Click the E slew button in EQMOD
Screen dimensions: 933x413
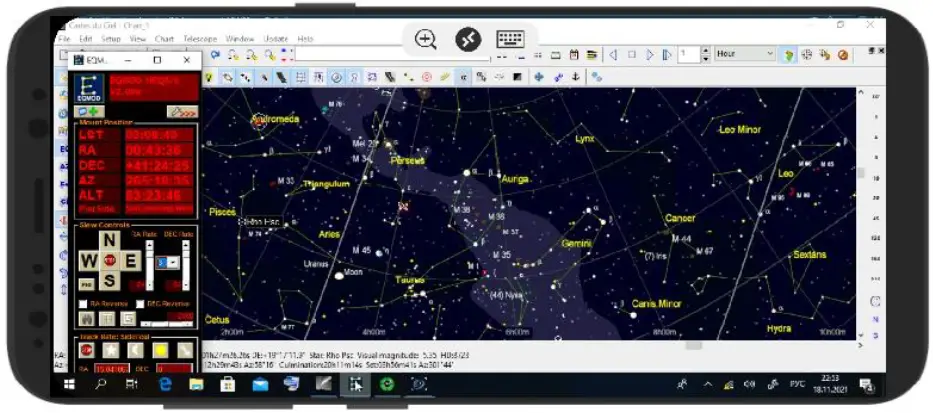click(x=129, y=261)
